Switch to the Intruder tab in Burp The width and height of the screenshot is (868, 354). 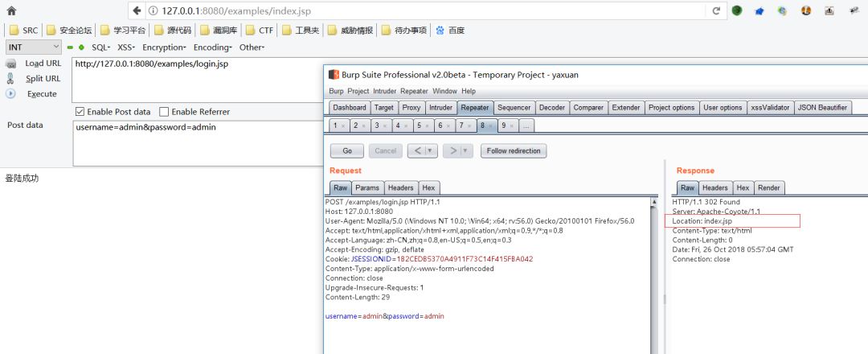[440, 108]
